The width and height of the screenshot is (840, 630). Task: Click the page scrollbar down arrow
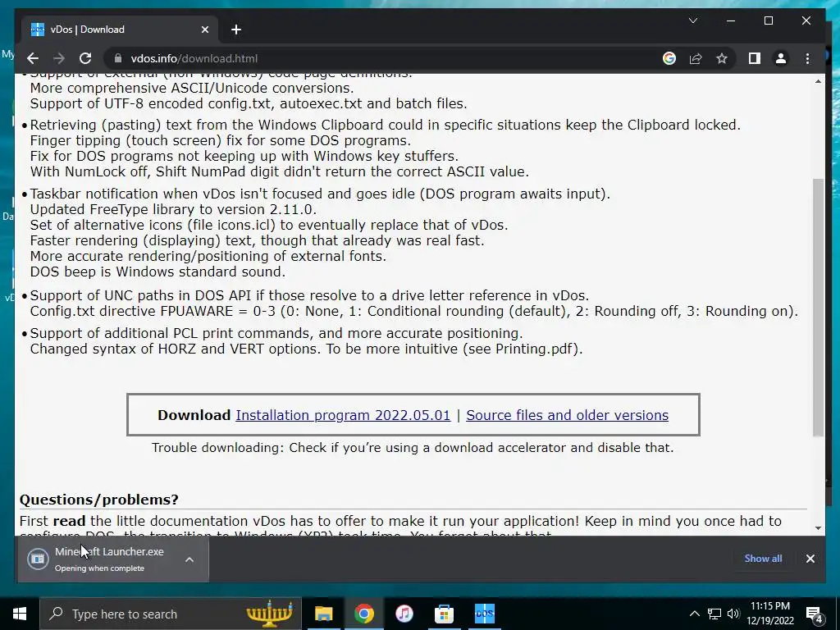[x=818, y=528]
